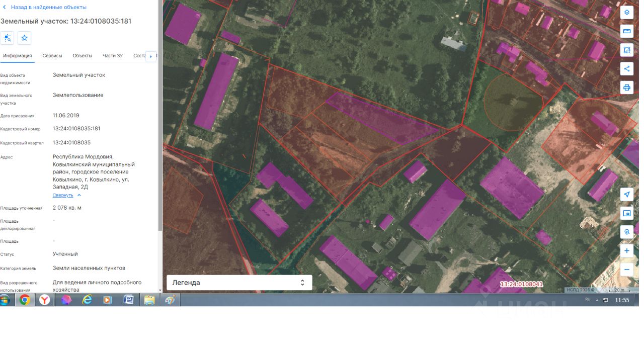This screenshot has height=362, width=644.
Task: Open the Windows Start menu
Action: pos(5,300)
